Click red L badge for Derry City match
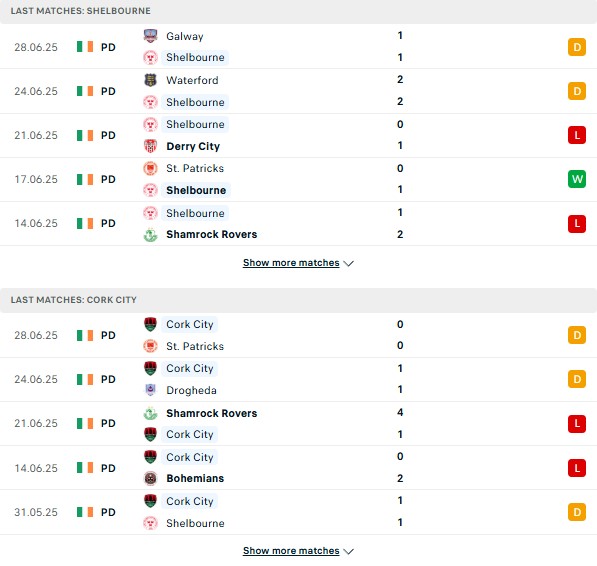This screenshot has height=566, width=597. [x=577, y=135]
